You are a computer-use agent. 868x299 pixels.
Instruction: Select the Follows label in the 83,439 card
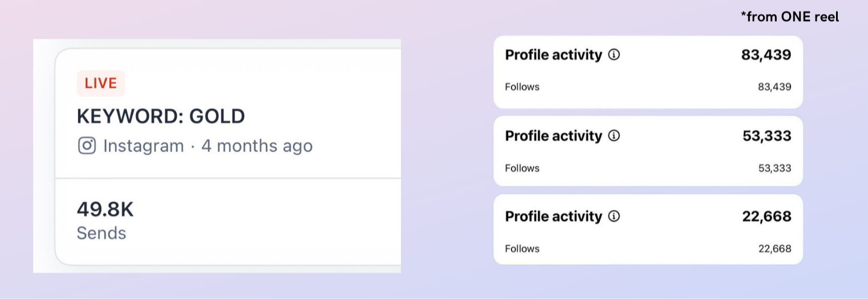522,87
